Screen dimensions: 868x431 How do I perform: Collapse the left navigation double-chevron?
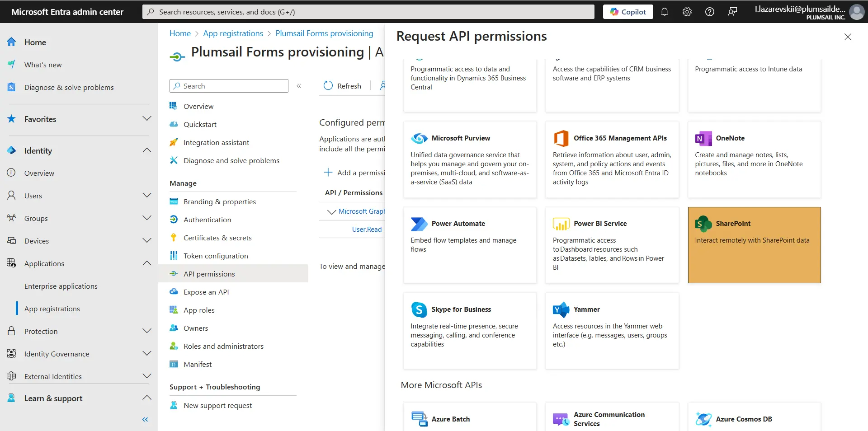(x=145, y=420)
